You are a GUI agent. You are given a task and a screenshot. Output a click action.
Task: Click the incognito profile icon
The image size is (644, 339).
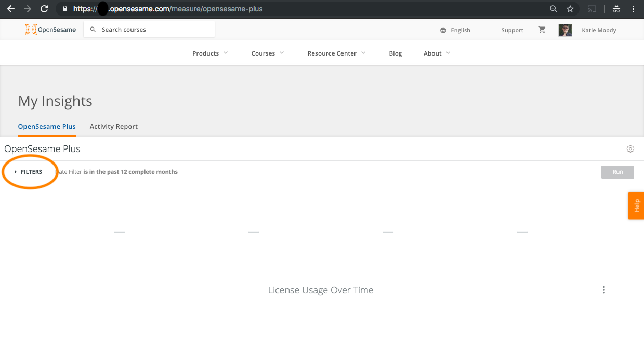coord(616,9)
